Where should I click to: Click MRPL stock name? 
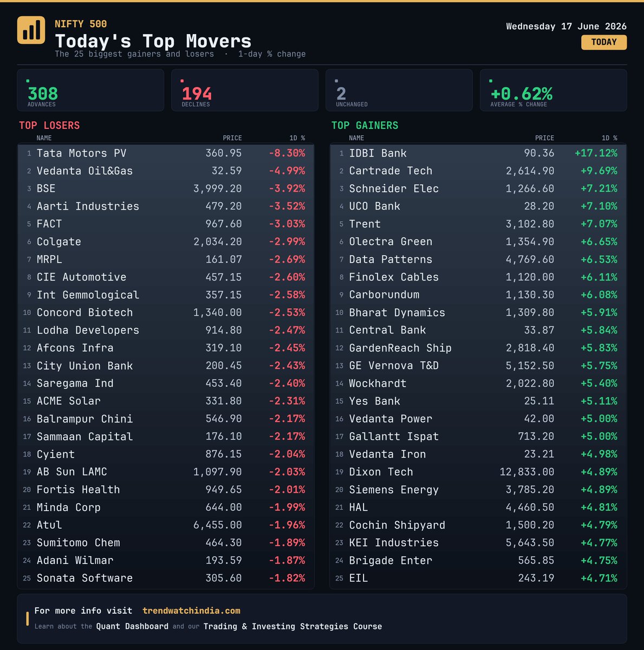point(49,259)
